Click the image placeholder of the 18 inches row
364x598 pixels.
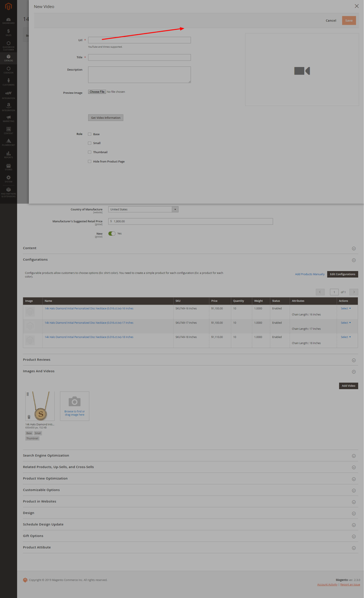[x=30, y=340]
